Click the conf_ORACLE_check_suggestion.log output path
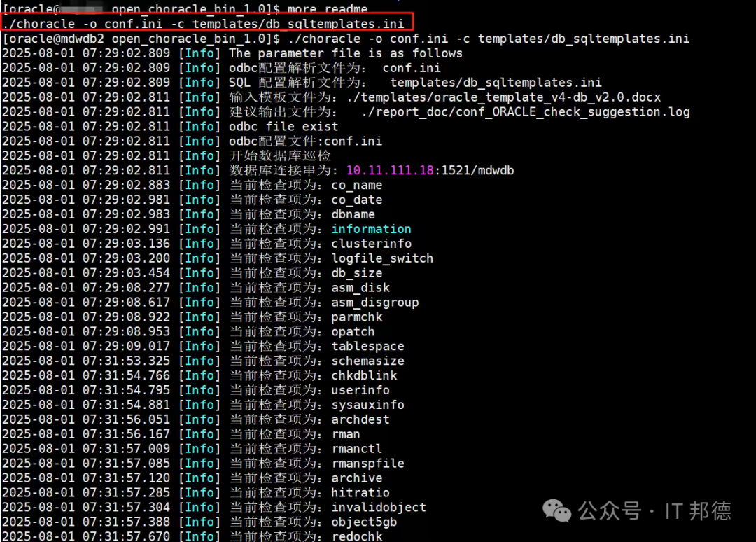The width and height of the screenshot is (756, 542). 526,112
